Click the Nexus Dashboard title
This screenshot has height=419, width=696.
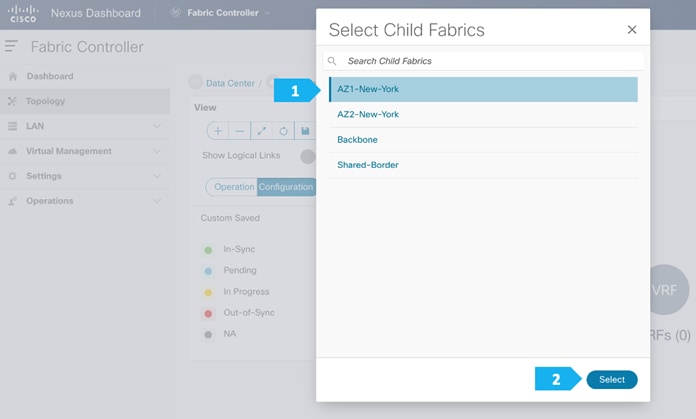96,13
